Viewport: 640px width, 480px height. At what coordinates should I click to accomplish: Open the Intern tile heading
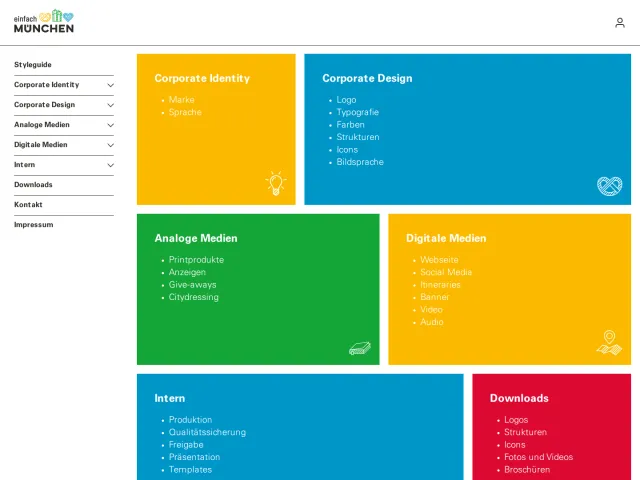[x=170, y=398]
